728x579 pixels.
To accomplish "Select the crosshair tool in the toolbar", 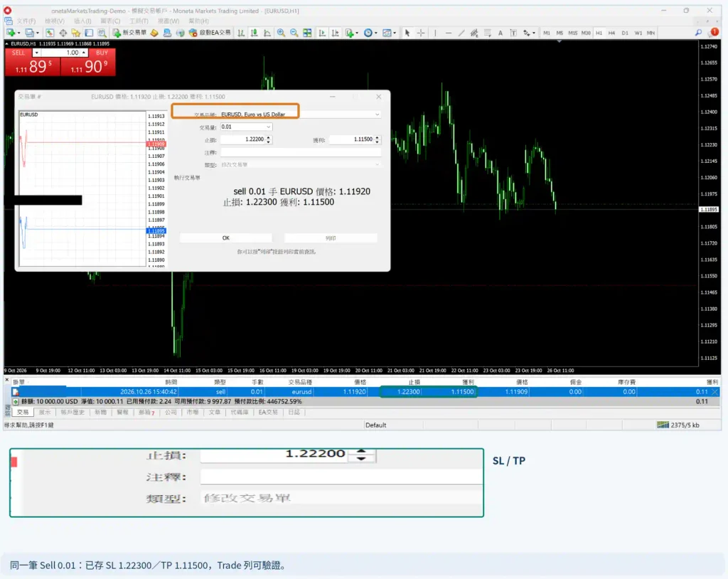I will click(x=421, y=33).
